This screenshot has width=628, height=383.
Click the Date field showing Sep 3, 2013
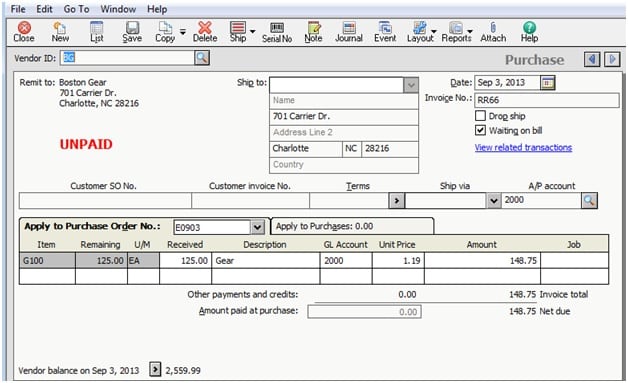507,83
